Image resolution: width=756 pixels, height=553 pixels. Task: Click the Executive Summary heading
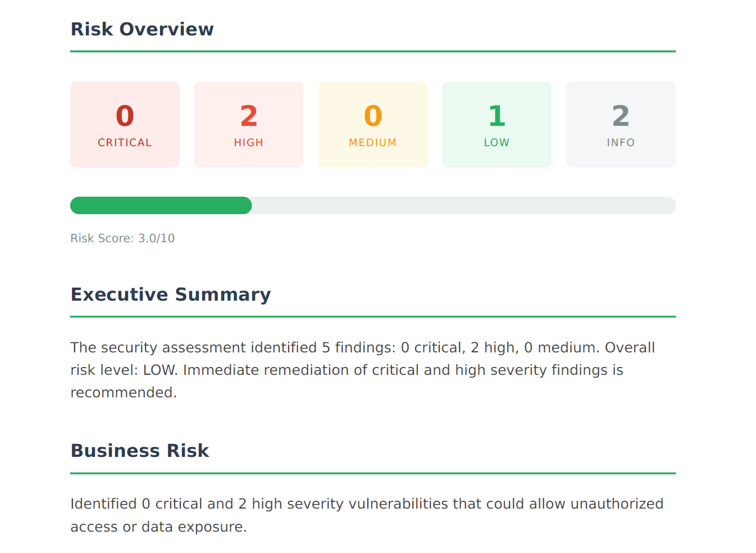[171, 294]
